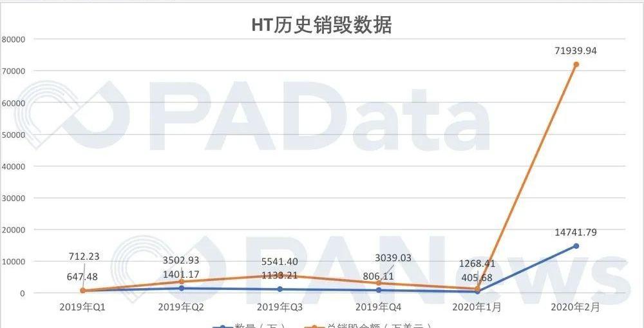Screen dimensions: 644x328
Task: Click the data label 5541.40
Action: [x=279, y=262]
